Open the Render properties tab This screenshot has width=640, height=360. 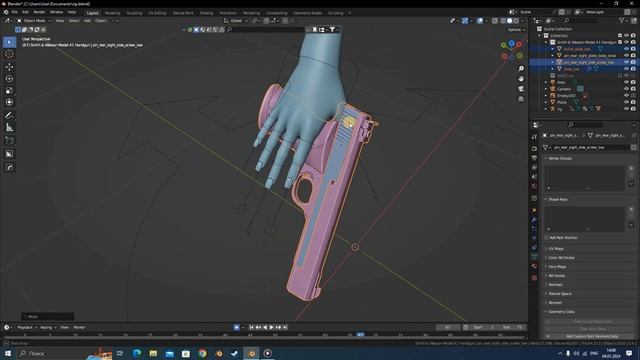click(x=534, y=149)
